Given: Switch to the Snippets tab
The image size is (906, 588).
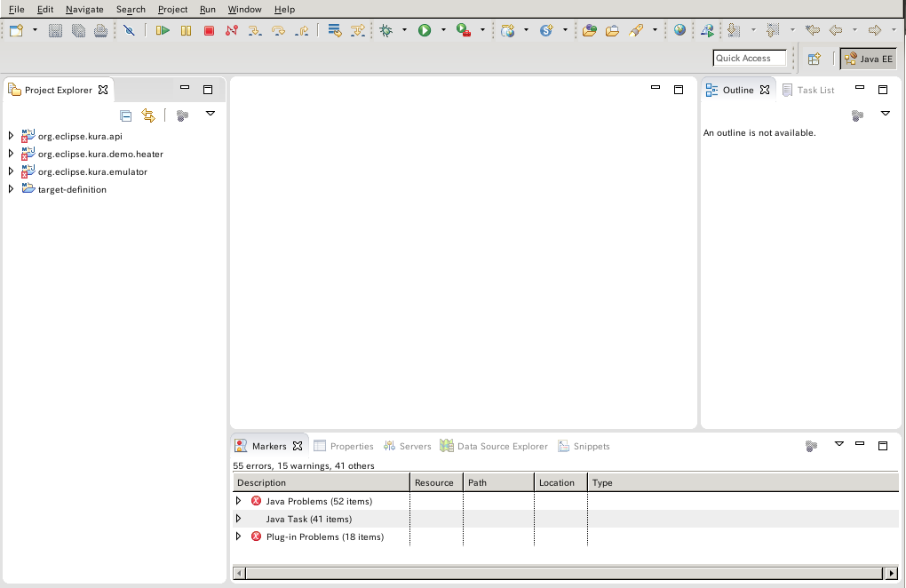Looking at the screenshot, I should pyautogui.click(x=584, y=446).
